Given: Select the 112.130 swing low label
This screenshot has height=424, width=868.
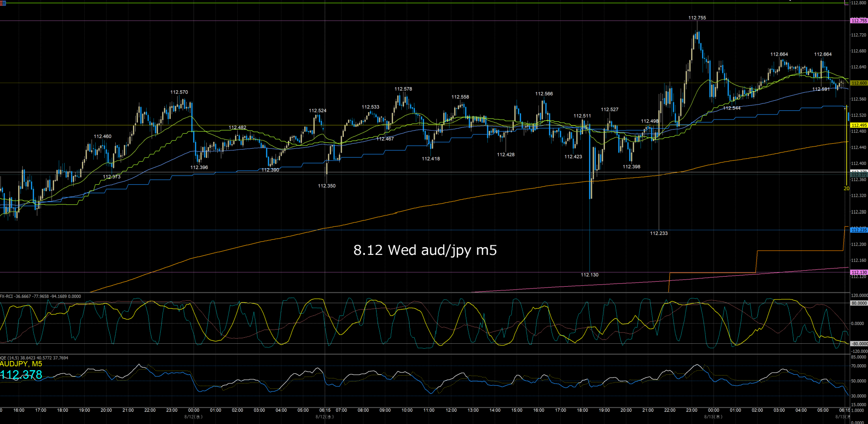Looking at the screenshot, I should [x=590, y=275].
